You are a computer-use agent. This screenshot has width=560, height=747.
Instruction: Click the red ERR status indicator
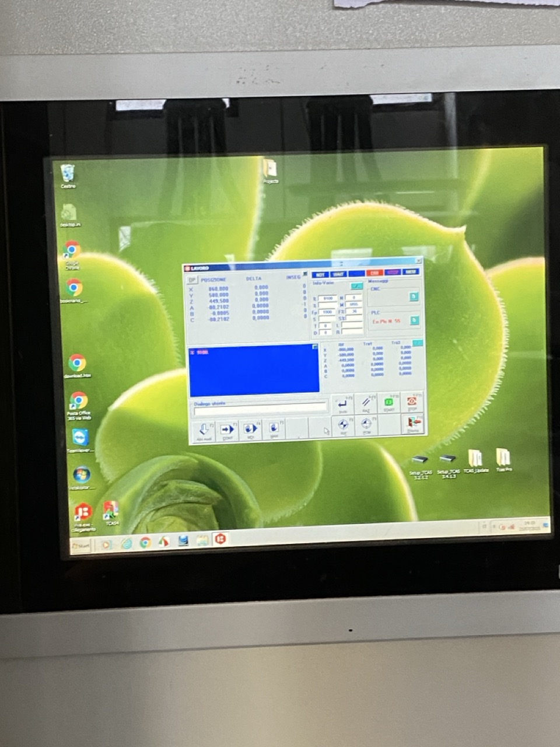pos(374,273)
